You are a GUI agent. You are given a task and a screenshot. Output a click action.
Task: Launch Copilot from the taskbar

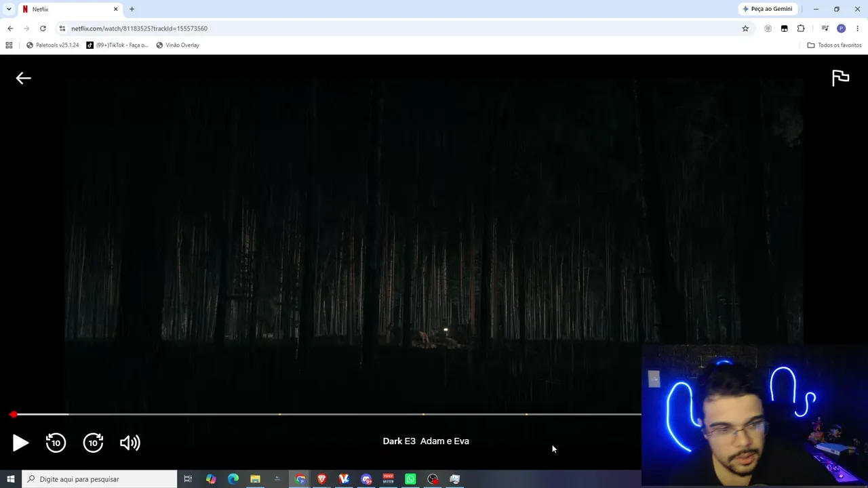coord(211,479)
